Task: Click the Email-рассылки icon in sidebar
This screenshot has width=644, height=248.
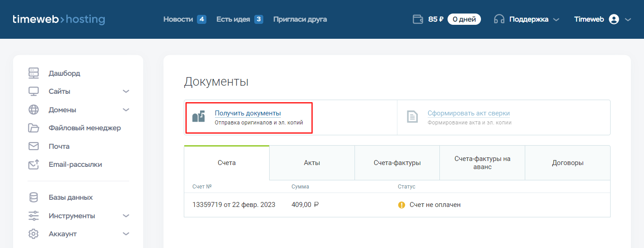Action: (x=34, y=165)
